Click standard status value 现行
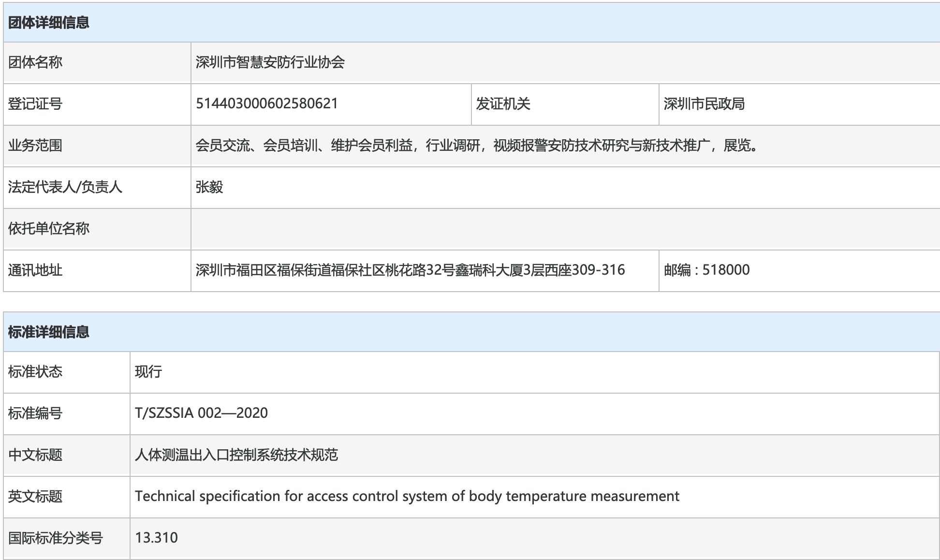This screenshot has width=940, height=560. point(148,372)
